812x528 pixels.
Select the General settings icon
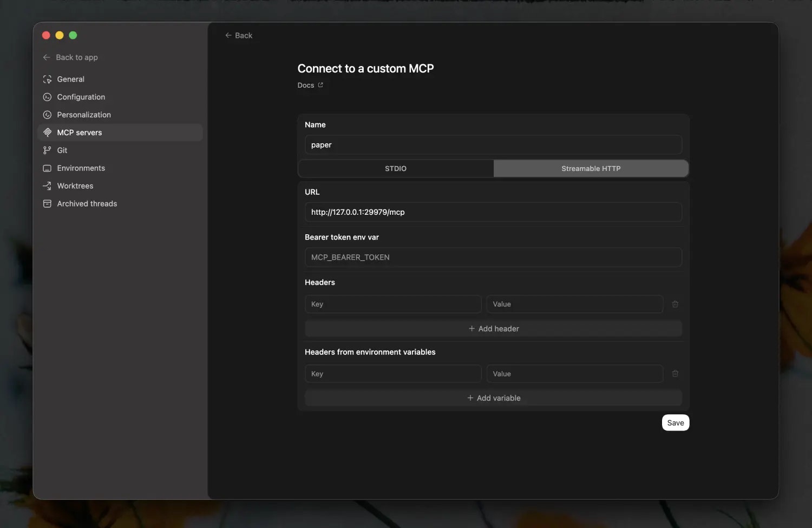48,79
